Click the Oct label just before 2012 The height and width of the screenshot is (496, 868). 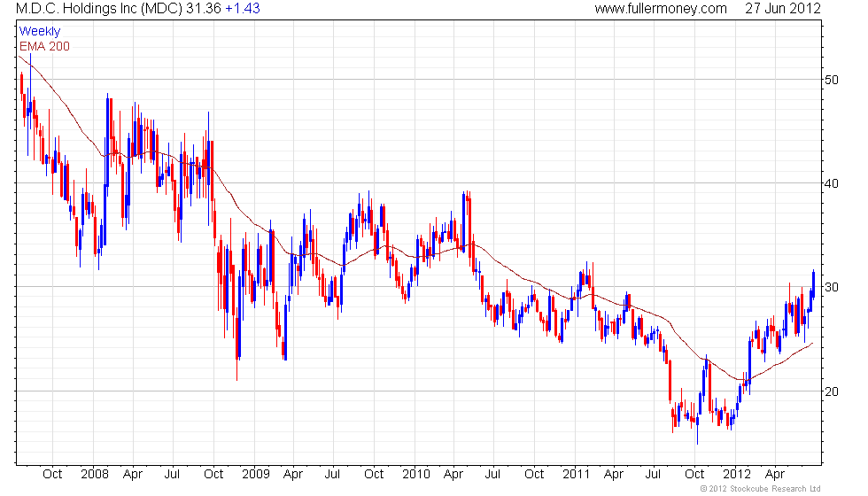coord(694,475)
